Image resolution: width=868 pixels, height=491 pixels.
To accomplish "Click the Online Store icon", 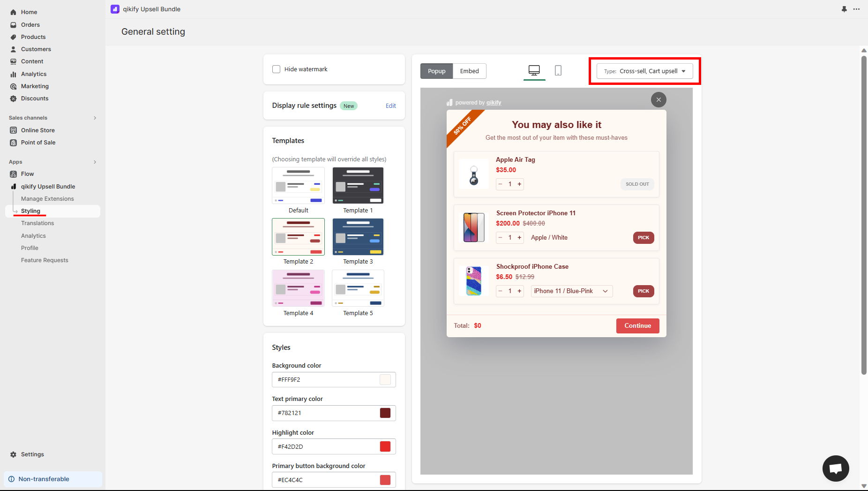I will click(x=13, y=130).
